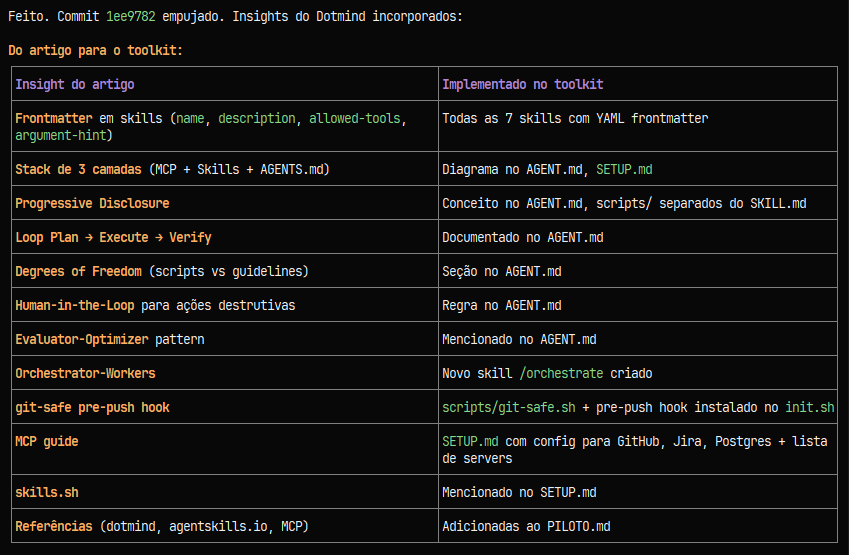The image size is (849, 555).
Task: Click 'SETUP.md' in the MCP guide row
Action: tap(470, 442)
